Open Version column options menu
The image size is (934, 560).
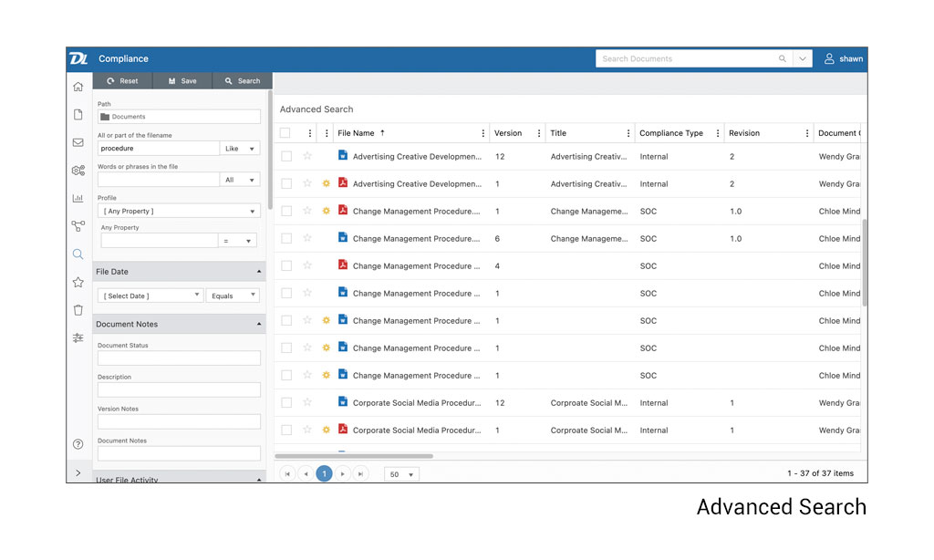point(539,133)
